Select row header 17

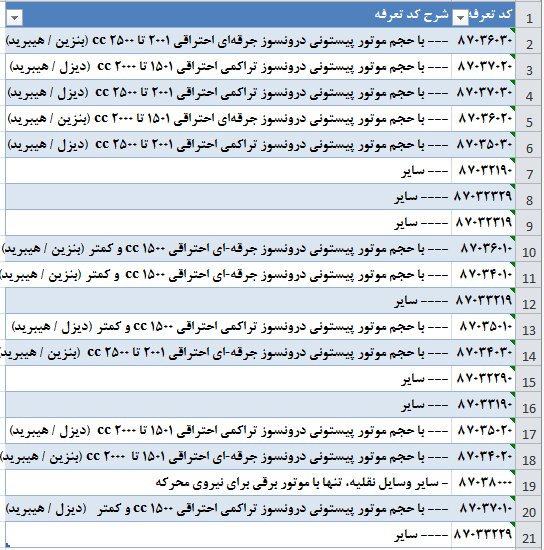pyautogui.click(x=529, y=430)
